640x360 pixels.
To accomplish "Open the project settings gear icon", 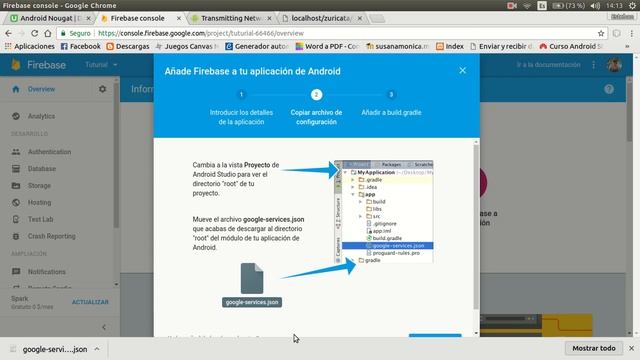I will click(102, 89).
